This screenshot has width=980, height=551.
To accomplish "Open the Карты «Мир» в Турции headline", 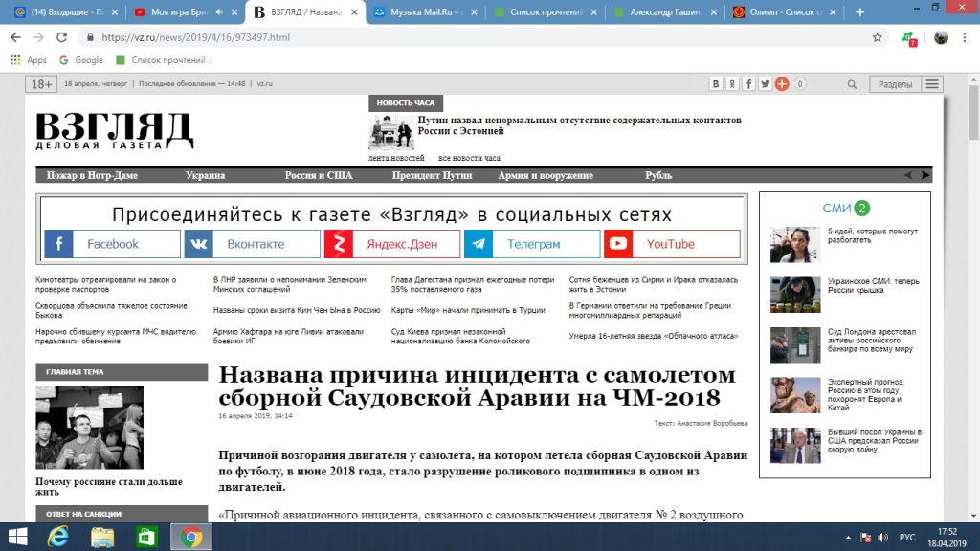I will (x=468, y=310).
